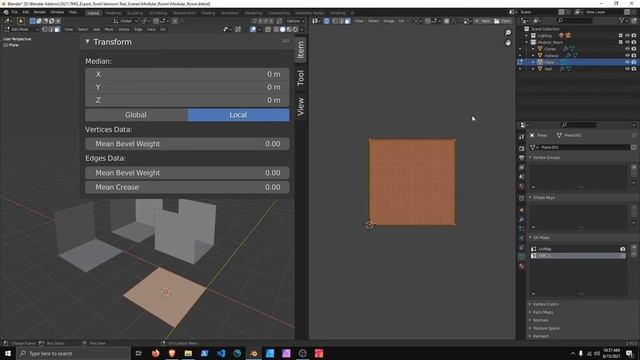
Task: Open the Edit menu
Action: pos(26,12)
